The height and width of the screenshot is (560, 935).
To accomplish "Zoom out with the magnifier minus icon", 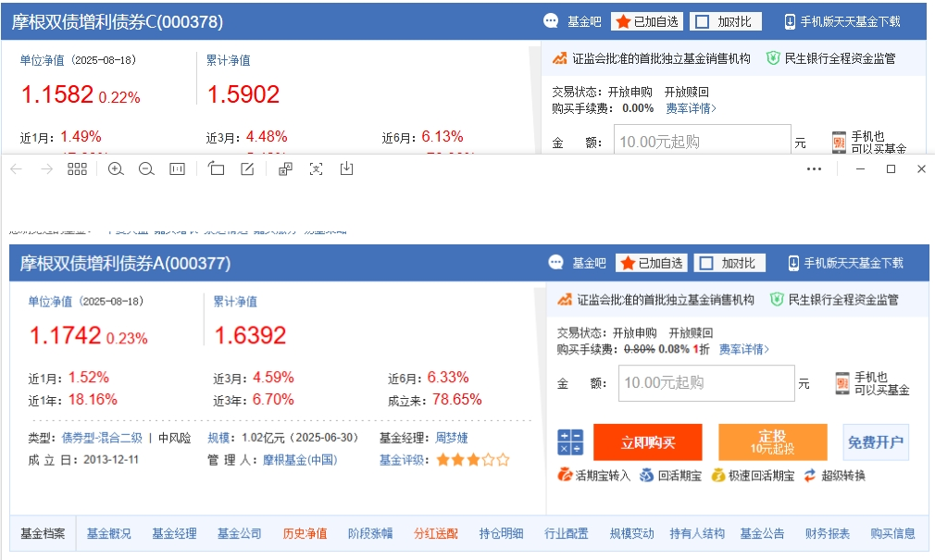I will tap(146, 169).
